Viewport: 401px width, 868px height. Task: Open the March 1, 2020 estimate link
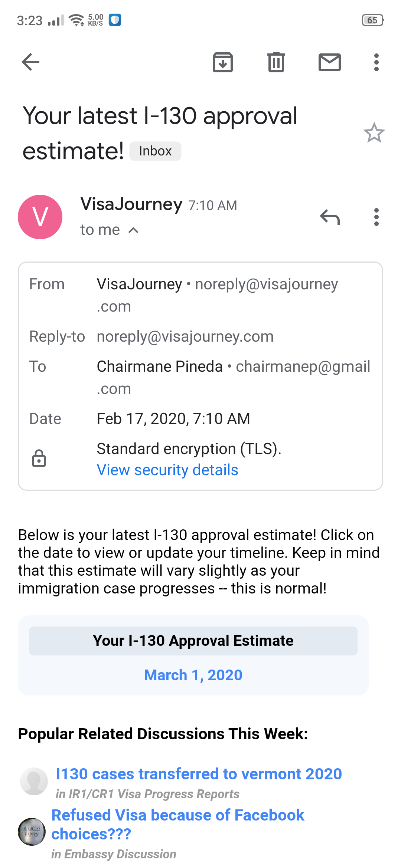193,675
